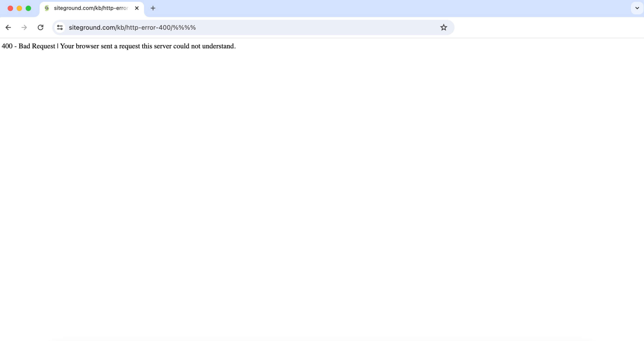Click the new tab plus icon
644x341 pixels.
[153, 8]
